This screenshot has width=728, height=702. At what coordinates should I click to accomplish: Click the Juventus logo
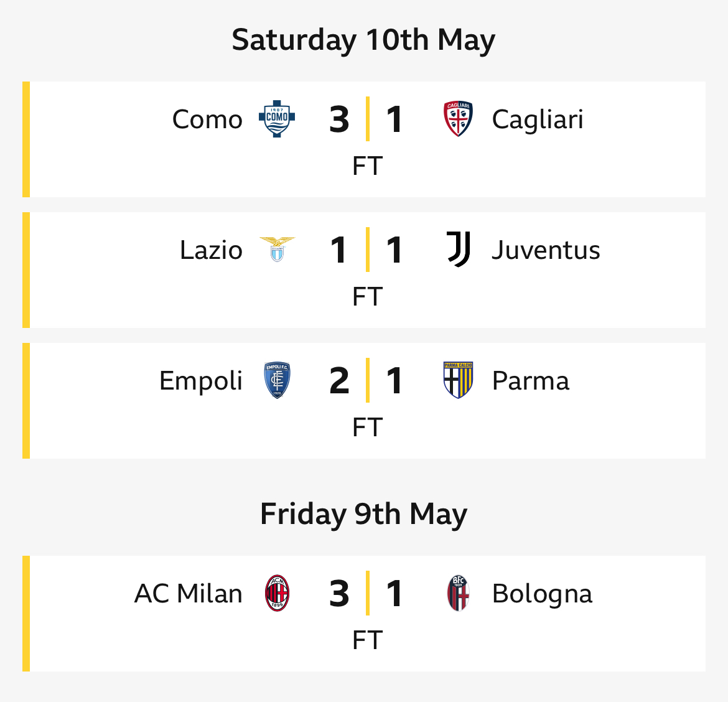[x=459, y=250]
